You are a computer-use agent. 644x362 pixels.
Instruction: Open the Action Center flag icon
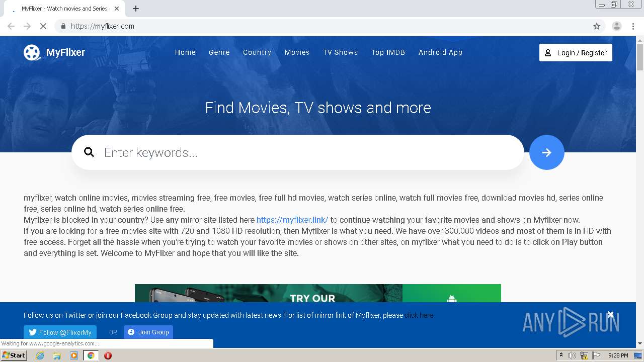pos(596,355)
